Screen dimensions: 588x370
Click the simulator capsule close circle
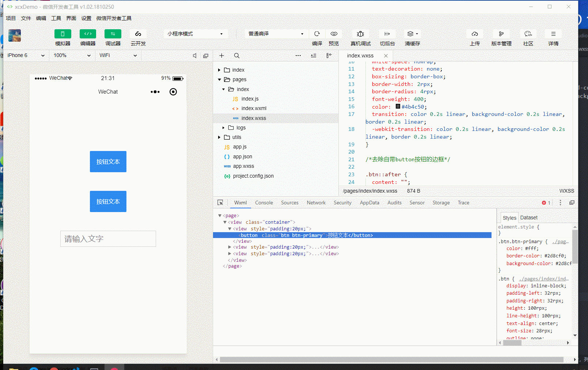click(173, 92)
